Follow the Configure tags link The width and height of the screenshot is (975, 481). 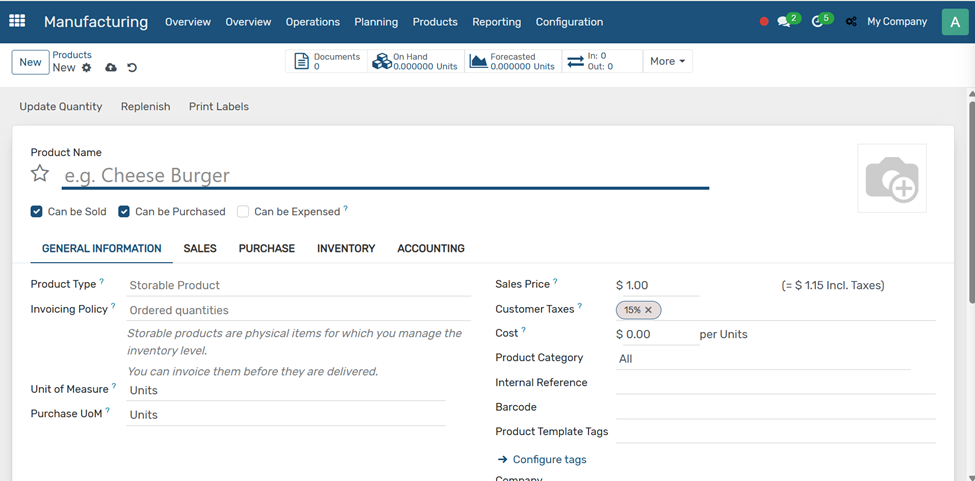coord(549,459)
